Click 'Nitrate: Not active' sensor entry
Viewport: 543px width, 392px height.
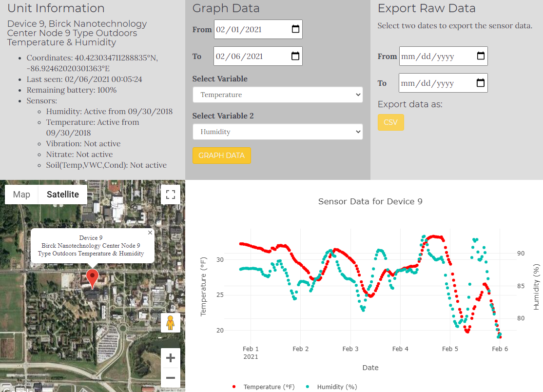(79, 155)
